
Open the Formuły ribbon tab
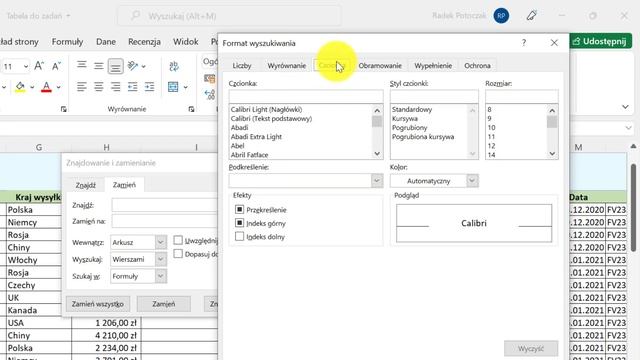coord(67,42)
